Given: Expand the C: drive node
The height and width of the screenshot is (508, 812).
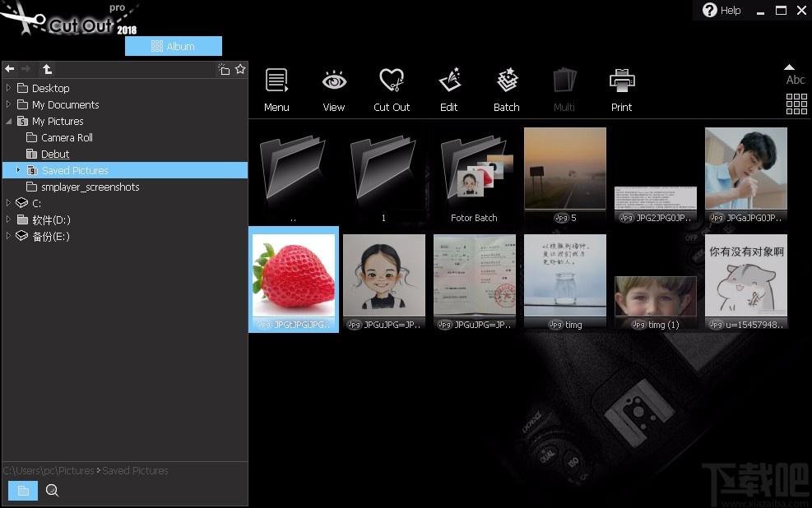Looking at the screenshot, I should 8,203.
